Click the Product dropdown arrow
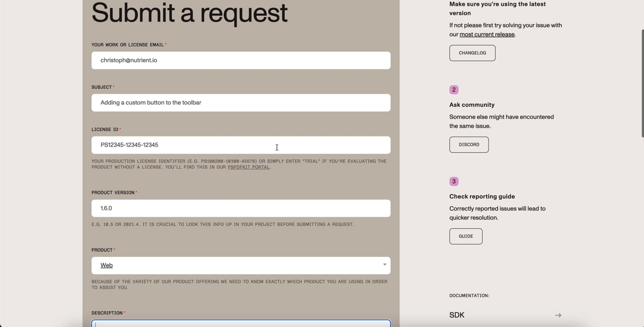Screen dimensions: 644x327 coord(384,265)
